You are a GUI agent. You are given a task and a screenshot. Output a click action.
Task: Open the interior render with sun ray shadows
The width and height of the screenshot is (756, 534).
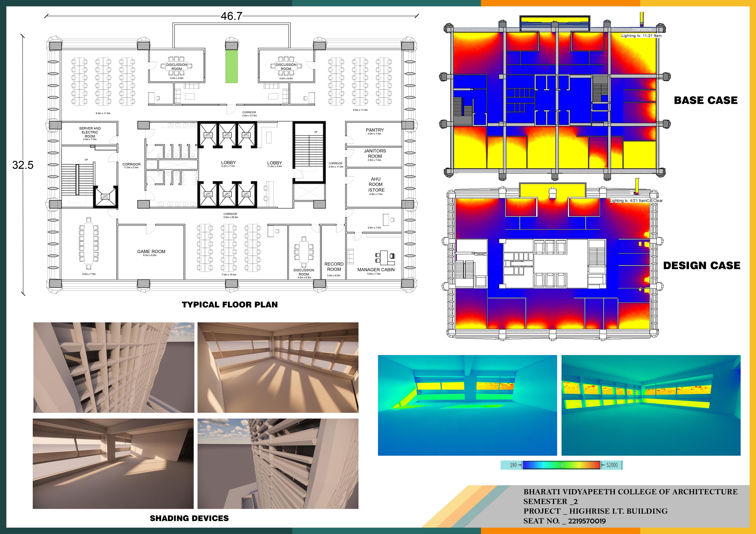(278, 367)
